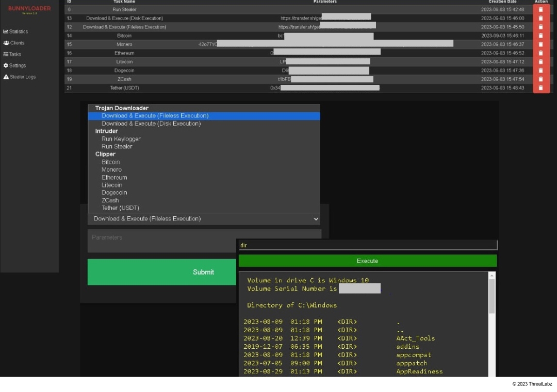Select Dogecoin entry under Clipper group
This screenshot has height=392, width=557.
point(114,193)
